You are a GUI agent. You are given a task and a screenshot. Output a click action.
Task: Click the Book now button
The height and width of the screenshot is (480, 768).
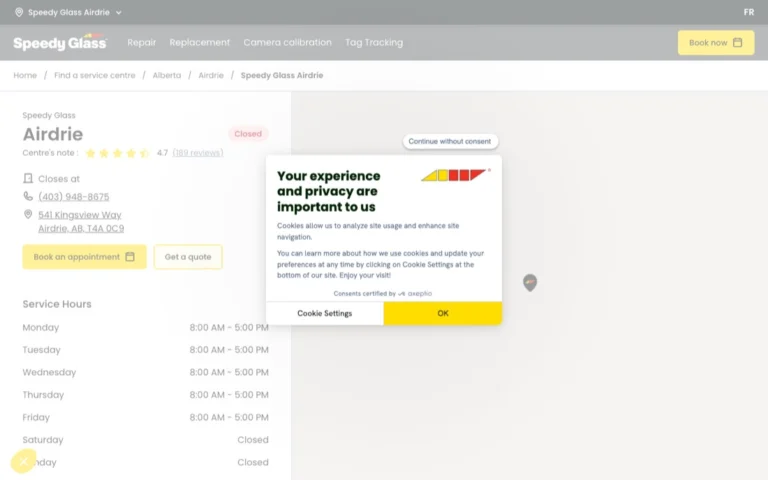pyautogui.click(x=716, y=43)
